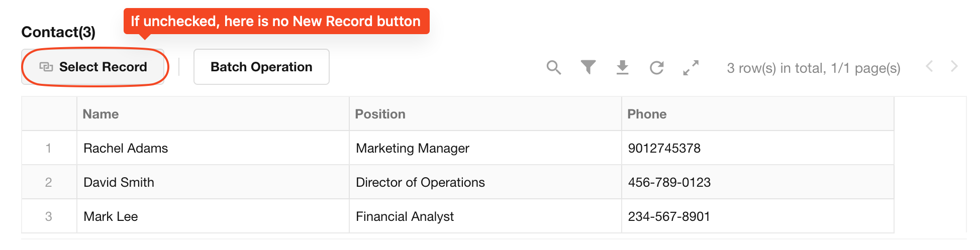Expand table to full screen

691,67
